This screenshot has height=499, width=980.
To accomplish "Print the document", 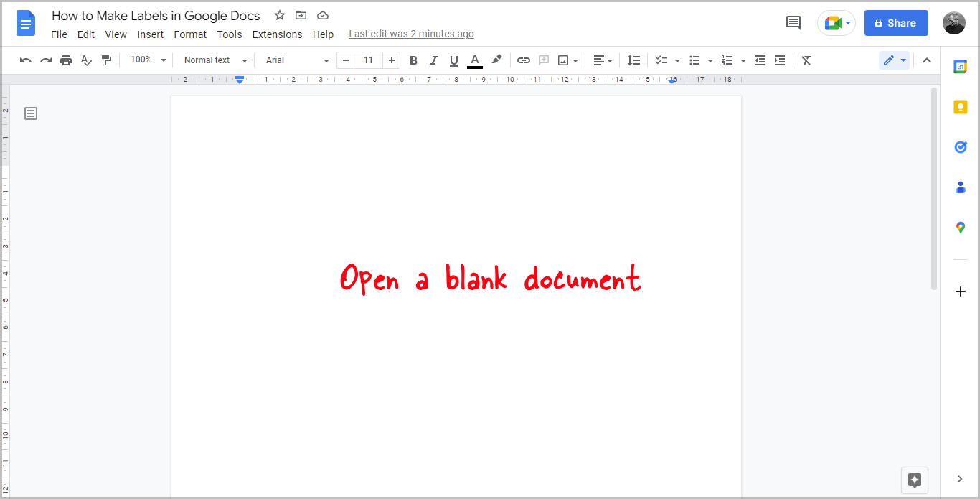I will [x=66, y=60].
